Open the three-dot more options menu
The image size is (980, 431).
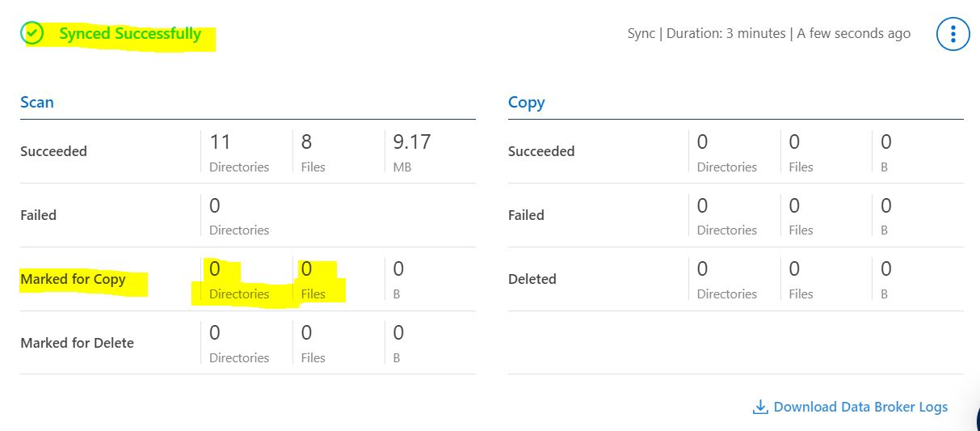(953, 34)
